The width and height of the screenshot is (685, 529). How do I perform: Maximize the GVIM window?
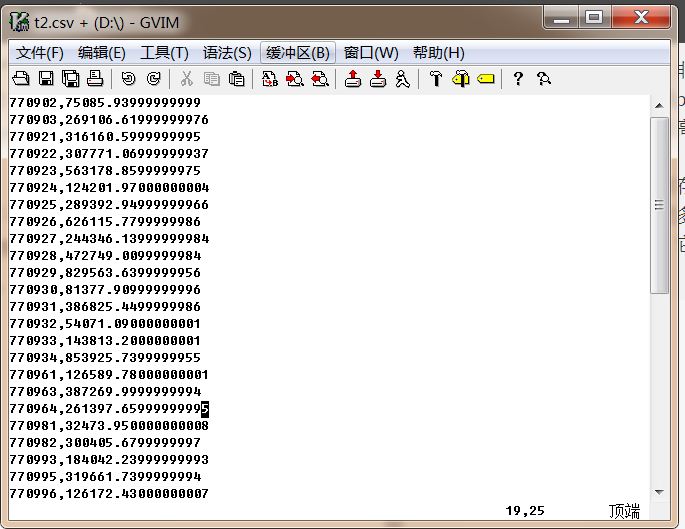(x=595, y=18)
